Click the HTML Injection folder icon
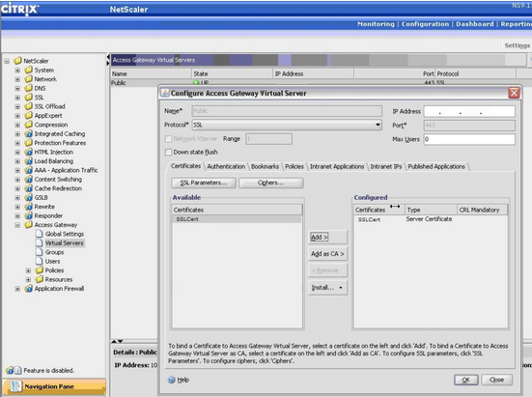 (x=29, y=152)
